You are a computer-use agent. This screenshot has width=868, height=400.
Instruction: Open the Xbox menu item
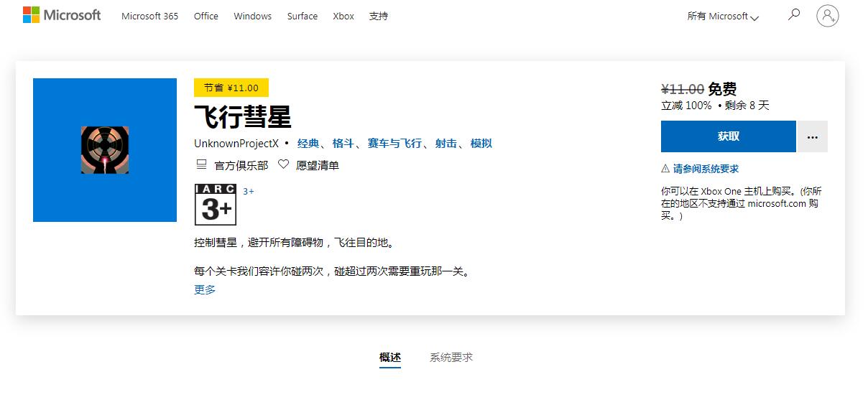[343, 16]
